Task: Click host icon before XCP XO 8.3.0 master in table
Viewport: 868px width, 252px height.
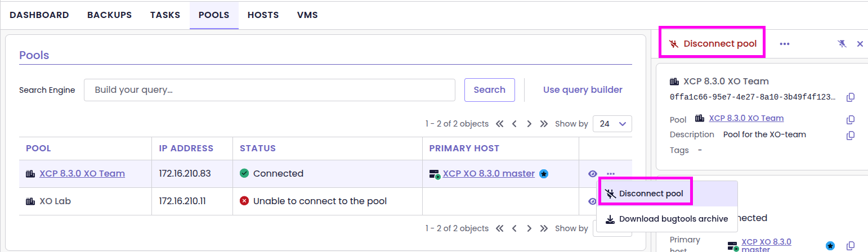Action: click(x=435, y=174)
